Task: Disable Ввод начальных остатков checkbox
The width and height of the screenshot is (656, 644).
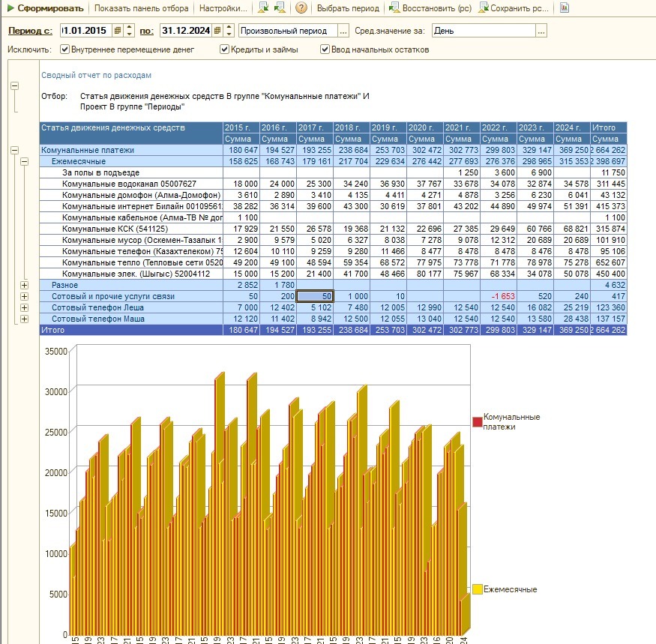Action: (x=325, y=49)
